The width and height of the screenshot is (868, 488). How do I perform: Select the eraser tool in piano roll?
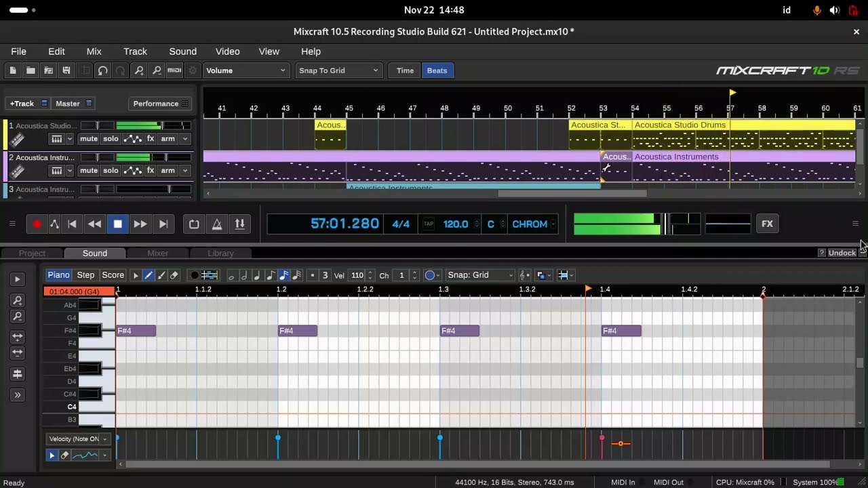point(174,275)
